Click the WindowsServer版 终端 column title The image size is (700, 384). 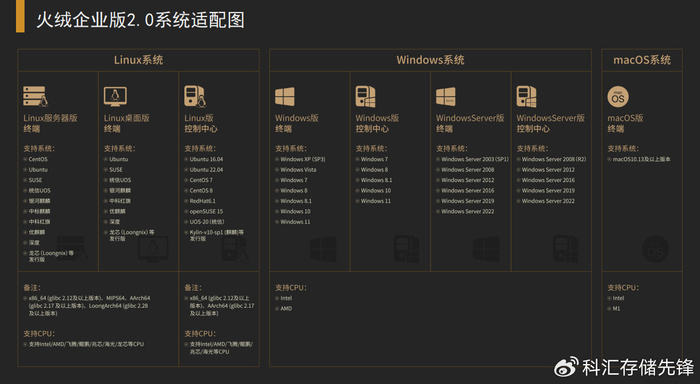pyautogui.click(x=470, y=123)
